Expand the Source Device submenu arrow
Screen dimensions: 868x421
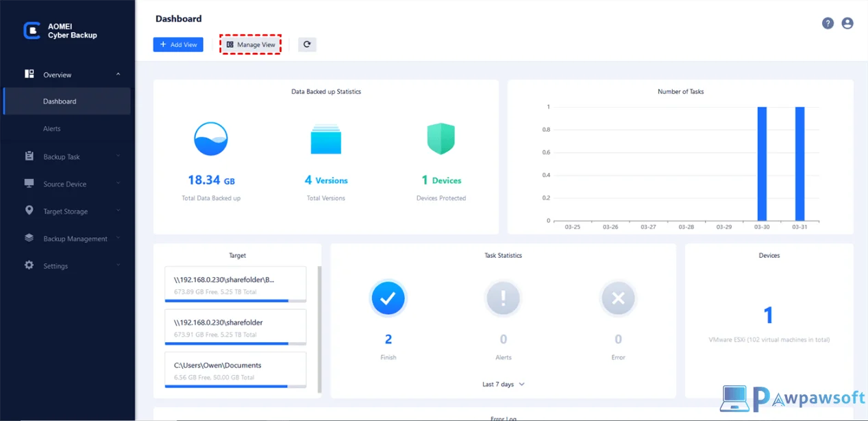pos(118,184)
